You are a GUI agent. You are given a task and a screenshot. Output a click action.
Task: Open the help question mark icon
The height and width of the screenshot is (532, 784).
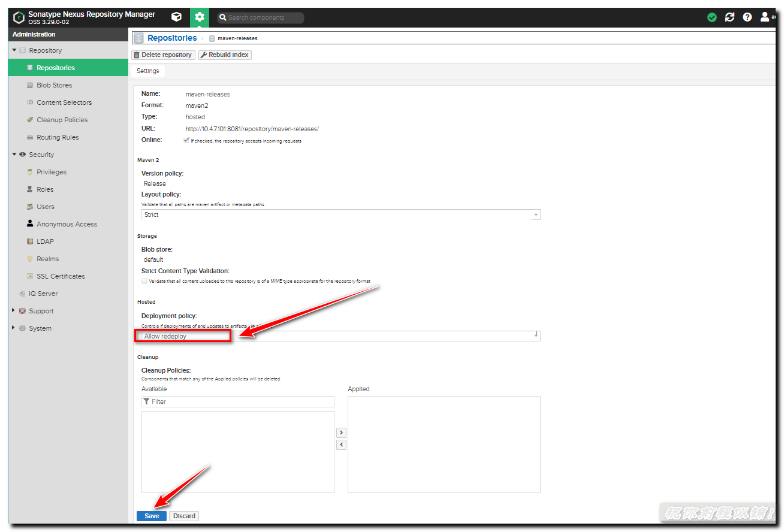[x=747, y=17]
